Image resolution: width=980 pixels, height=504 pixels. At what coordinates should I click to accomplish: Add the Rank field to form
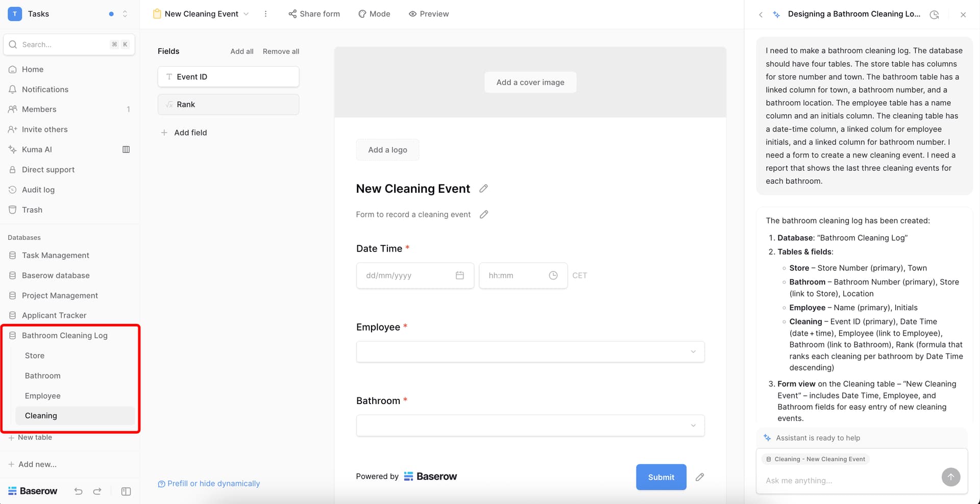(228, 105)
